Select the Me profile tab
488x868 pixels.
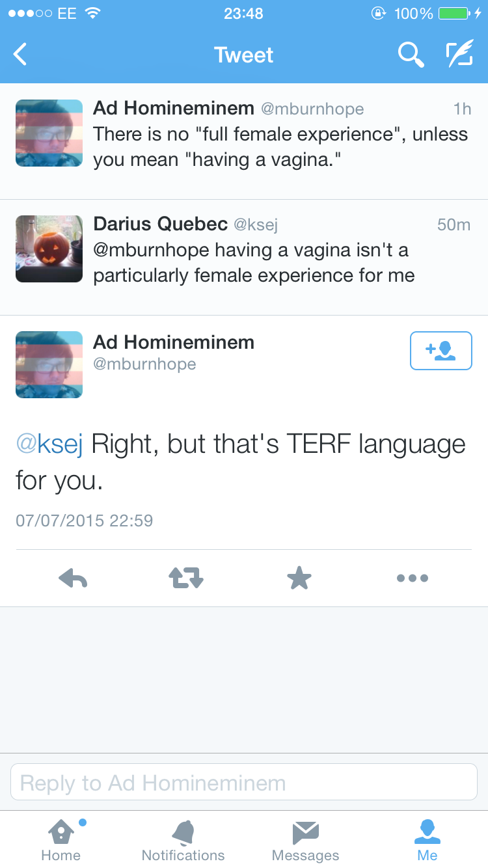(x=427, y=839)
